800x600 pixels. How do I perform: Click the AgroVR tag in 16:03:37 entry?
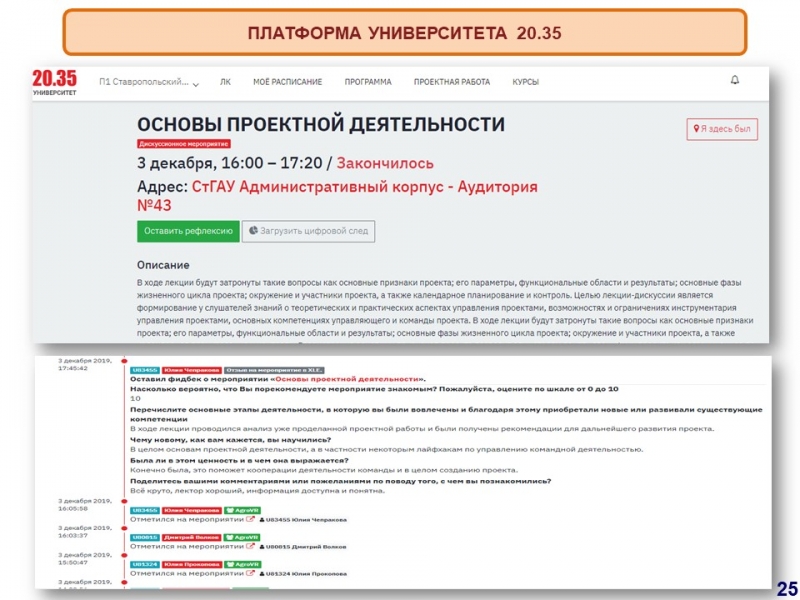[x=243, y=537]
